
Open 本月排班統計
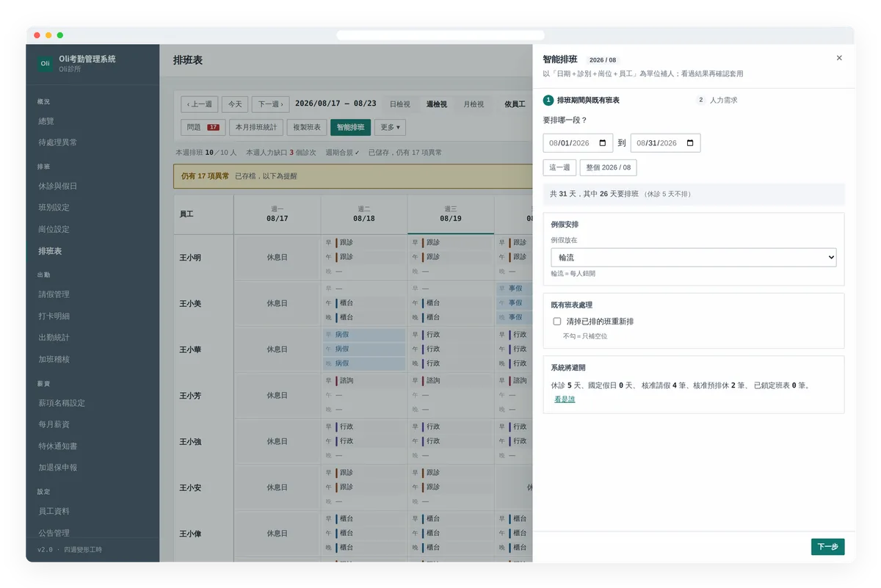click(x=256, y=127)
